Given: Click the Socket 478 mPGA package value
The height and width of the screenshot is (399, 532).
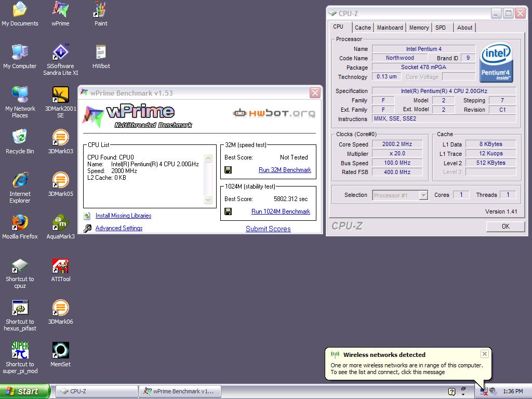Looking at the screenshot, I should coord(423,67).
